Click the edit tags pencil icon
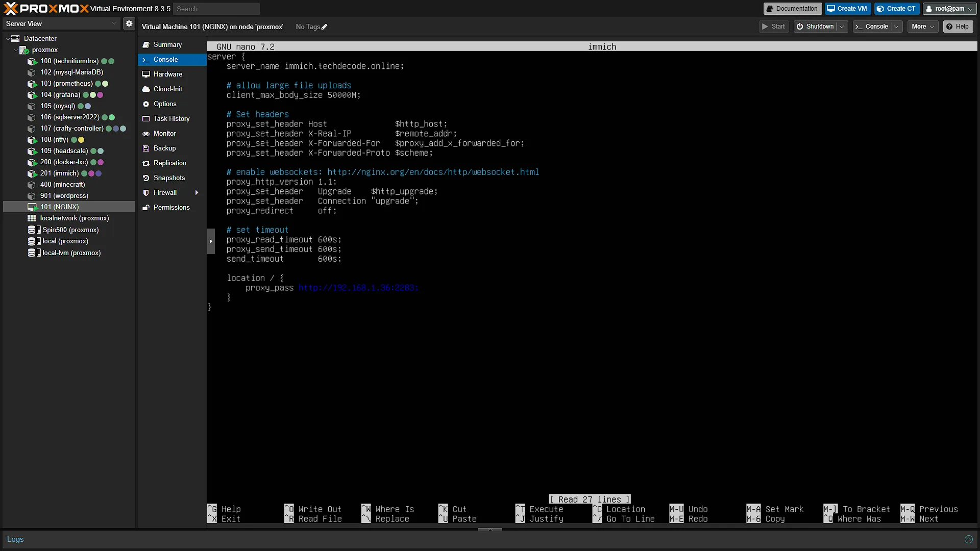Viewport: 980px width, 551px height. pyautogui.click(x=324, y=27)
